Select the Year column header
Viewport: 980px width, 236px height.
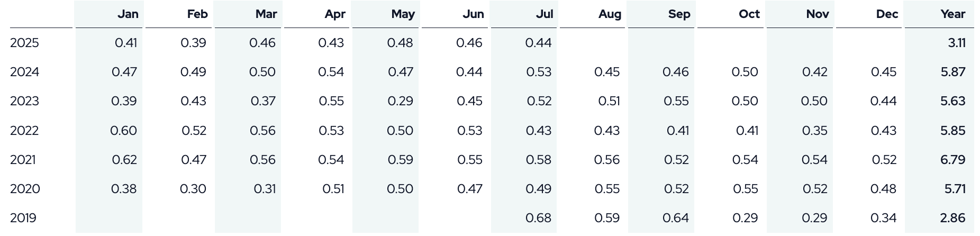pyautogui.click(x=952, y=14)
